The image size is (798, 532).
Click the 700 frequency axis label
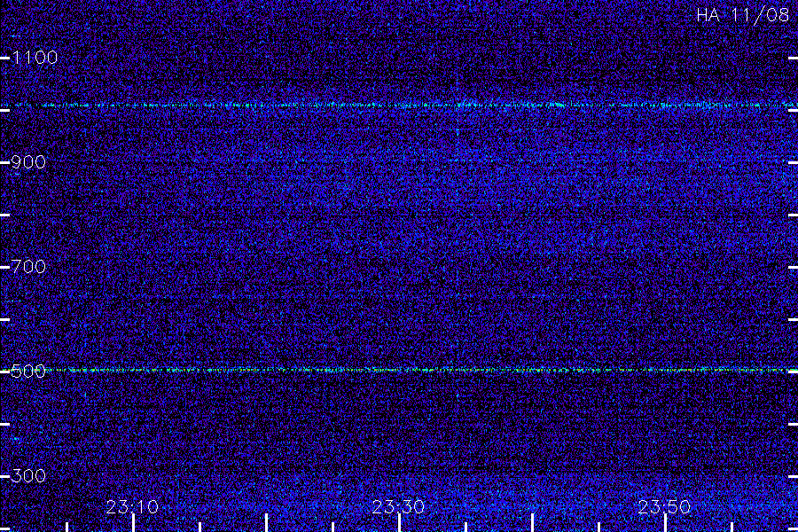tap(28, 267)
